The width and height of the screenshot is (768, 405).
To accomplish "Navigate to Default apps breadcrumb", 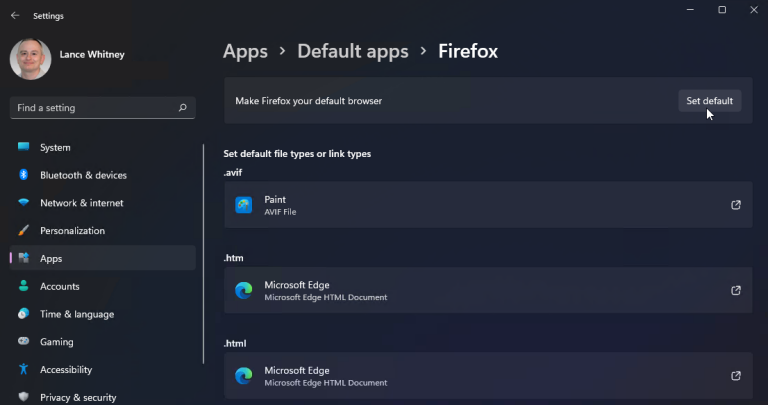I will point(353,51).
